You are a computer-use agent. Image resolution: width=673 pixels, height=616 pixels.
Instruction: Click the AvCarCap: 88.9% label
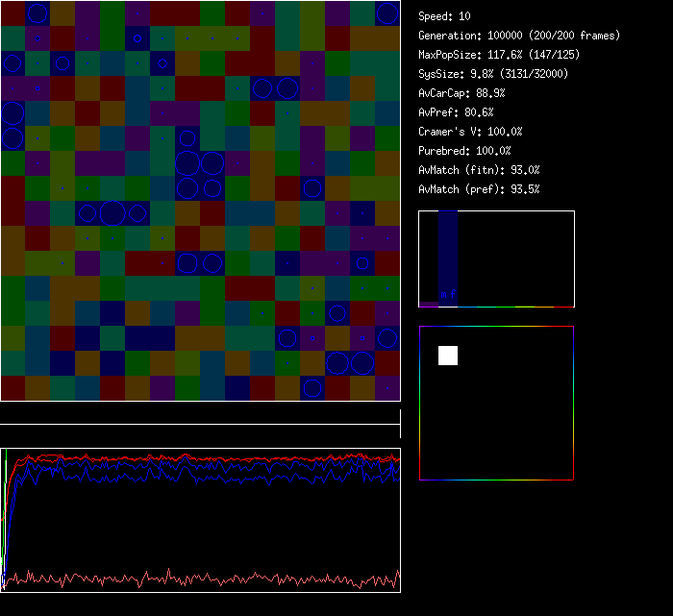coord(461,93)
